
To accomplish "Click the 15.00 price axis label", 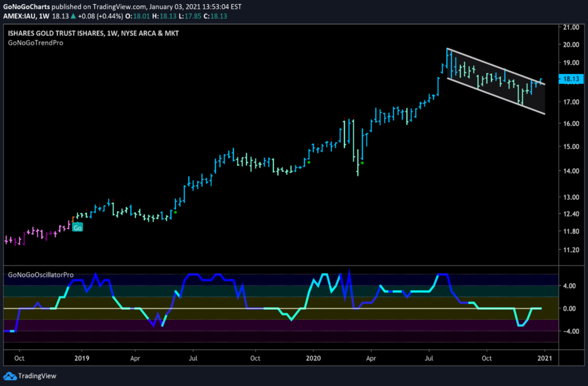I will tap(571, 146).
